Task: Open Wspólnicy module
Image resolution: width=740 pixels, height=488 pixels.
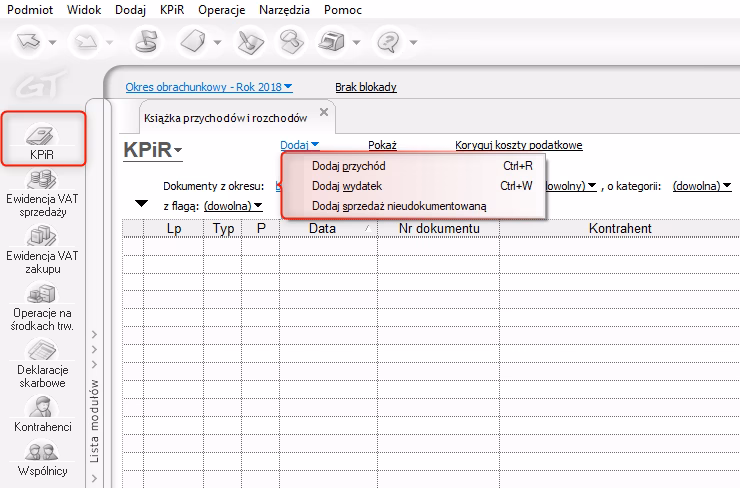Action: [x=42, y=459]
